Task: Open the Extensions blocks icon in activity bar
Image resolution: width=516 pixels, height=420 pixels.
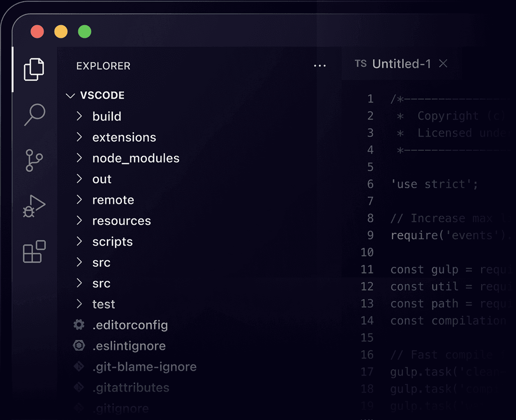Action: (x=34, y=252)
